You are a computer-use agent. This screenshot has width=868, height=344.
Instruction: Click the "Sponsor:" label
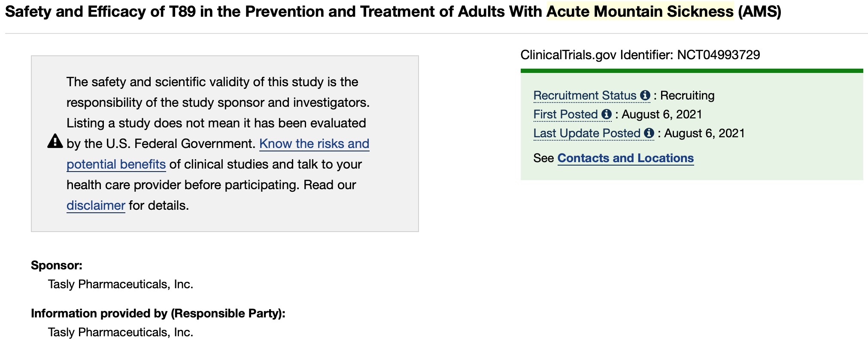coord(57,266)
